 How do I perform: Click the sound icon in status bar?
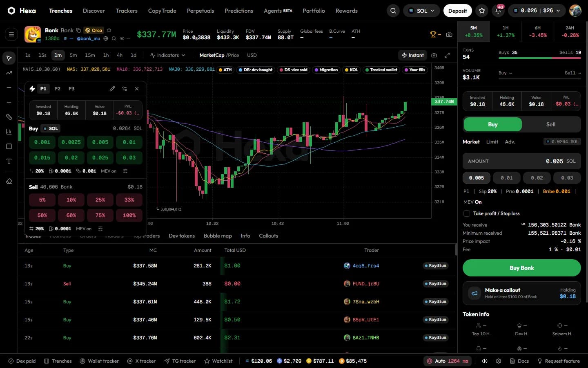485,361
